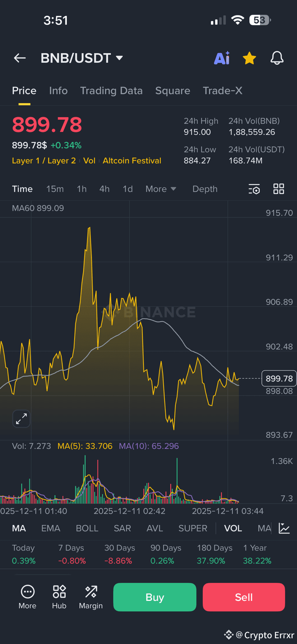Open price alert bell icon

click(277, 58)
